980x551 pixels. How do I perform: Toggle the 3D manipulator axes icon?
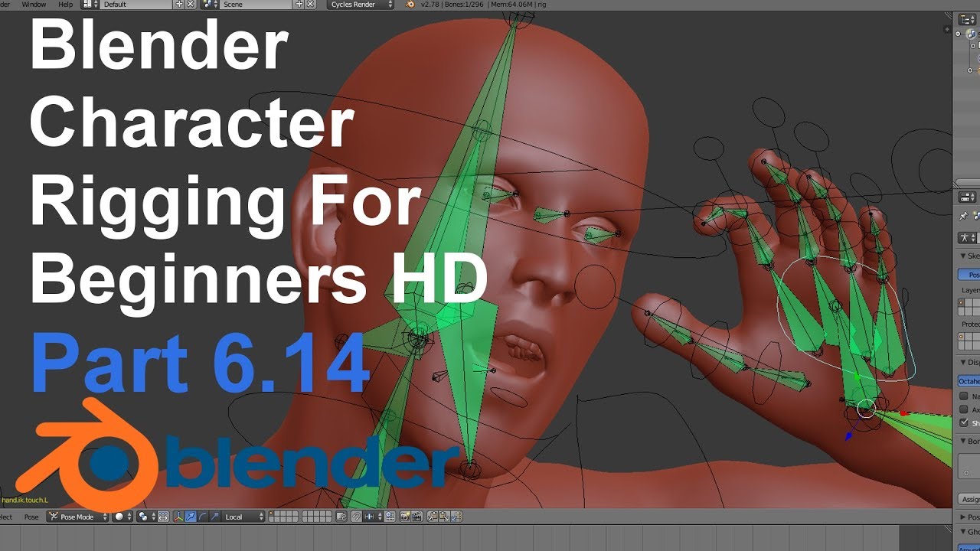coord(179,517)
